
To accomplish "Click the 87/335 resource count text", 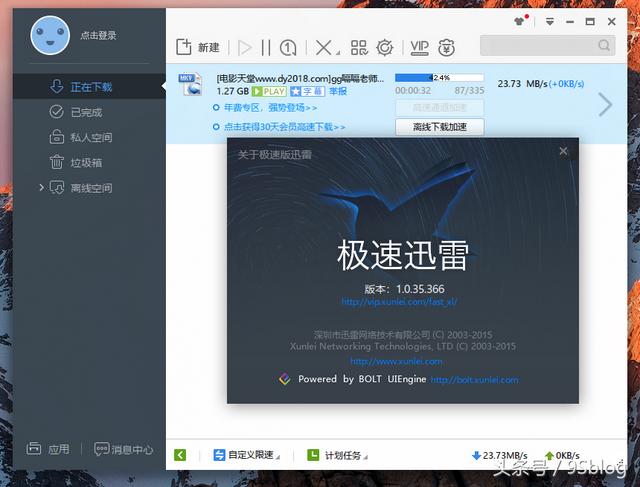I will pos(469,90).
